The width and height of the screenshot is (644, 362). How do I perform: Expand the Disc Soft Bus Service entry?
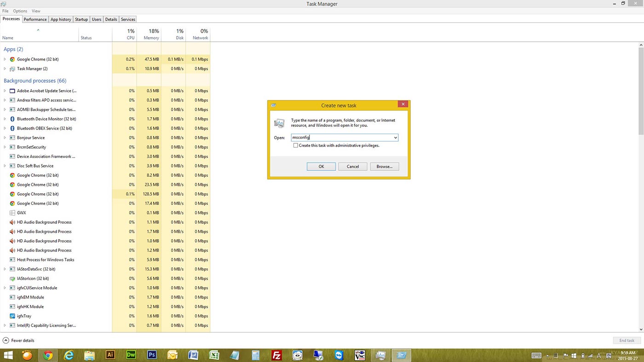click(5, 166)
